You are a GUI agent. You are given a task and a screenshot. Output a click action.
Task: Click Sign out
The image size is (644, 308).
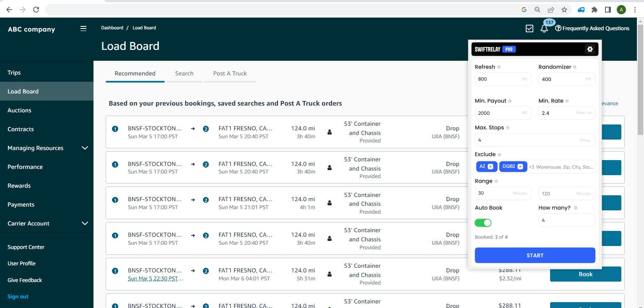click(x=18, y=296)
